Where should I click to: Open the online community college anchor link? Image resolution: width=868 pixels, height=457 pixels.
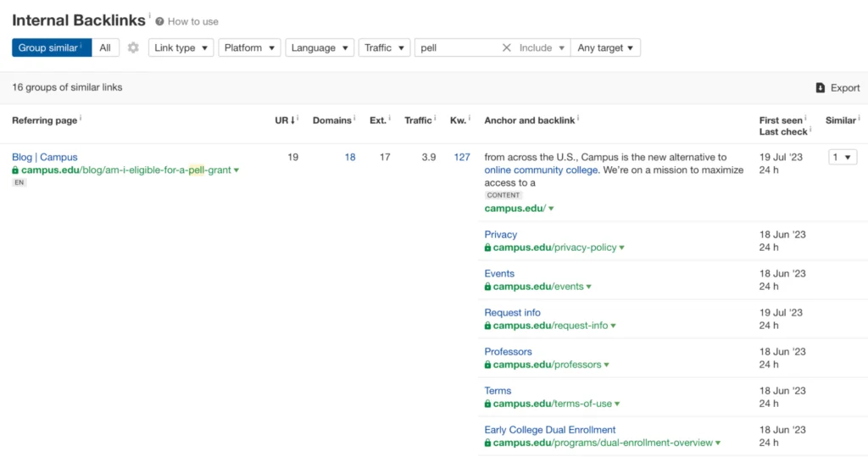(x=542, y=170)
